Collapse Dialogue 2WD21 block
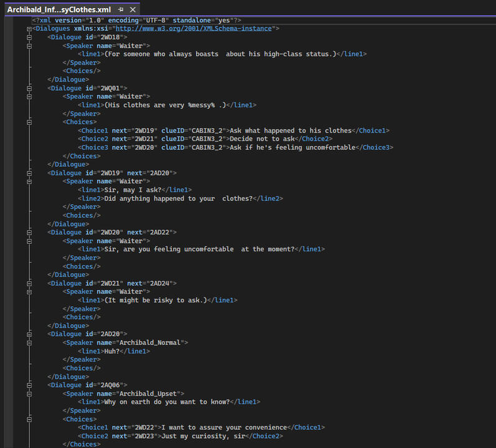This screenshot has height=448, width=496. 29,283
